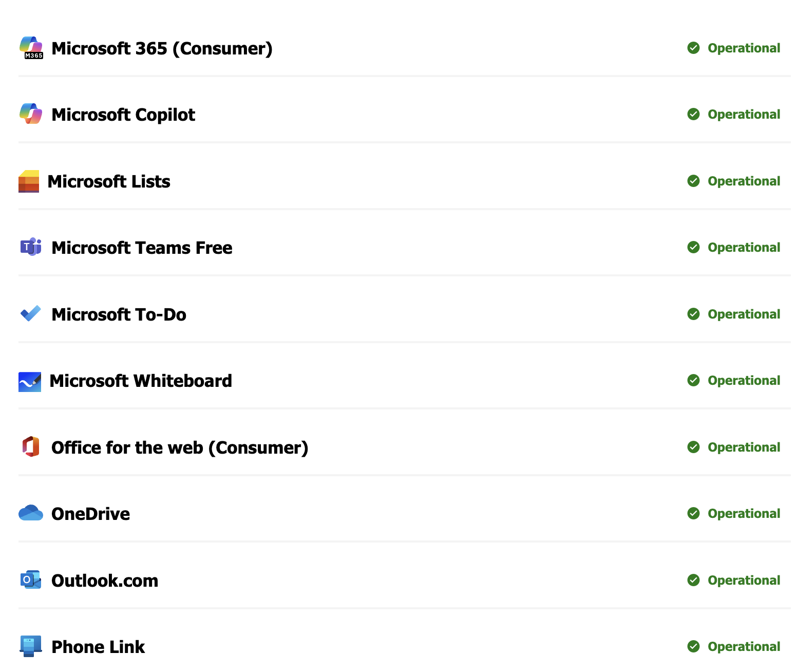This screenshot has height=672, width=797.
Task: Select the Microsoft Copilot service name
Action: tap(123, 115)
